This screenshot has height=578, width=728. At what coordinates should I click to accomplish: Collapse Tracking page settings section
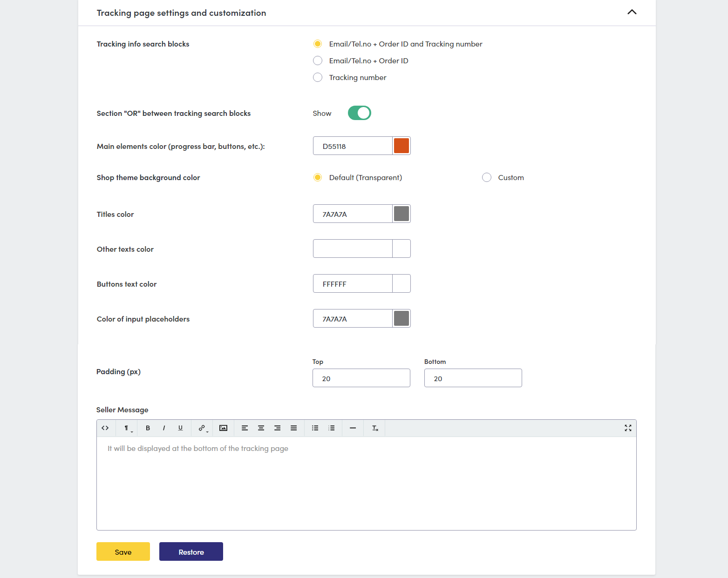point(632,12)
